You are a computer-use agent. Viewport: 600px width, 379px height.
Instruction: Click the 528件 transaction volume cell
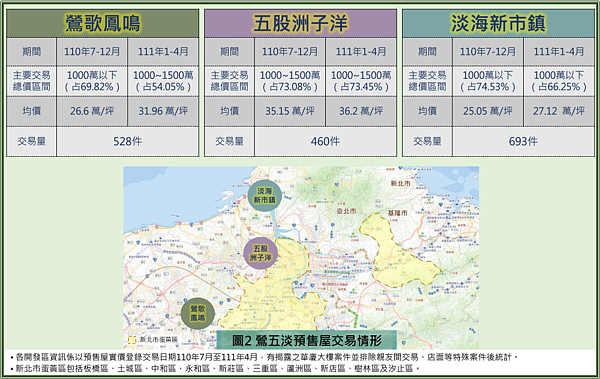(x=127, y=142)
